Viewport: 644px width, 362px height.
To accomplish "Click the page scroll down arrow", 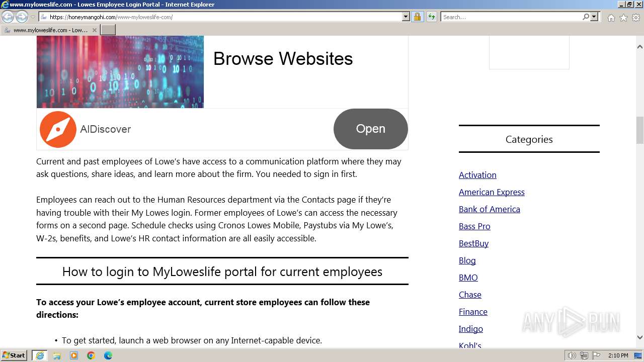I will pos(640,337).
